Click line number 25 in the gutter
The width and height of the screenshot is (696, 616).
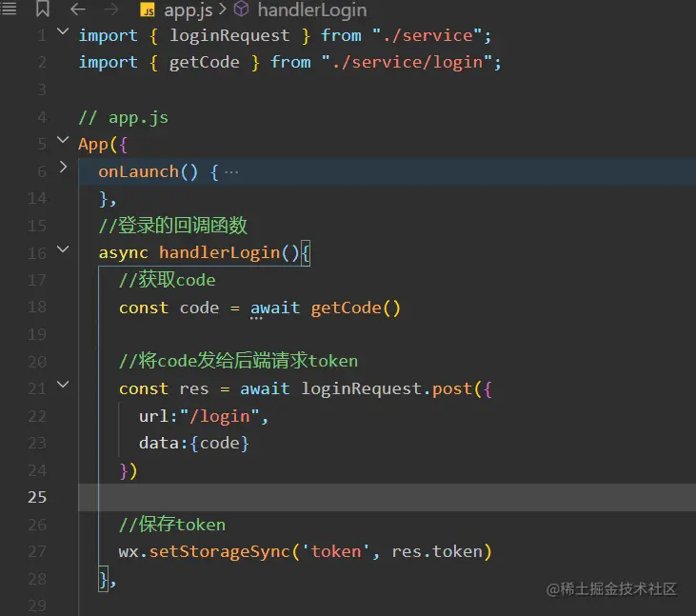[x=37, y=497]
